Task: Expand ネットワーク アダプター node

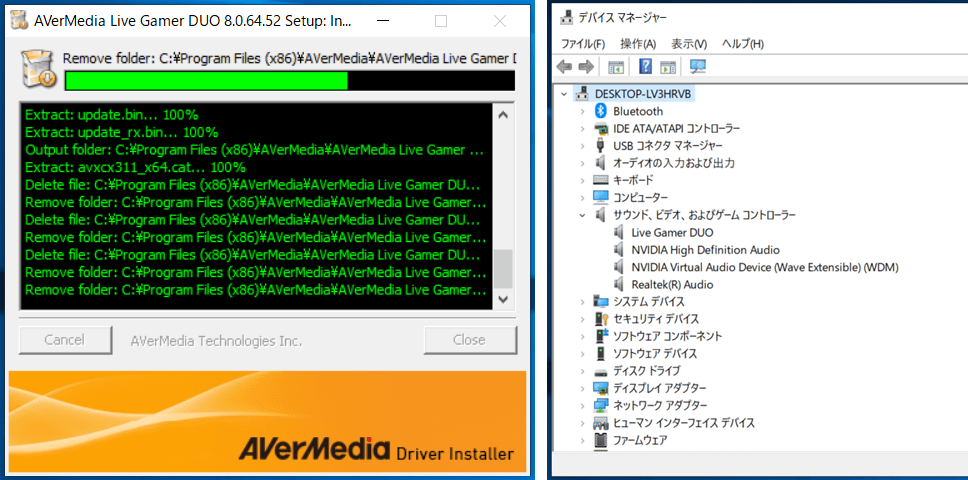Action: tap(582, 405)
